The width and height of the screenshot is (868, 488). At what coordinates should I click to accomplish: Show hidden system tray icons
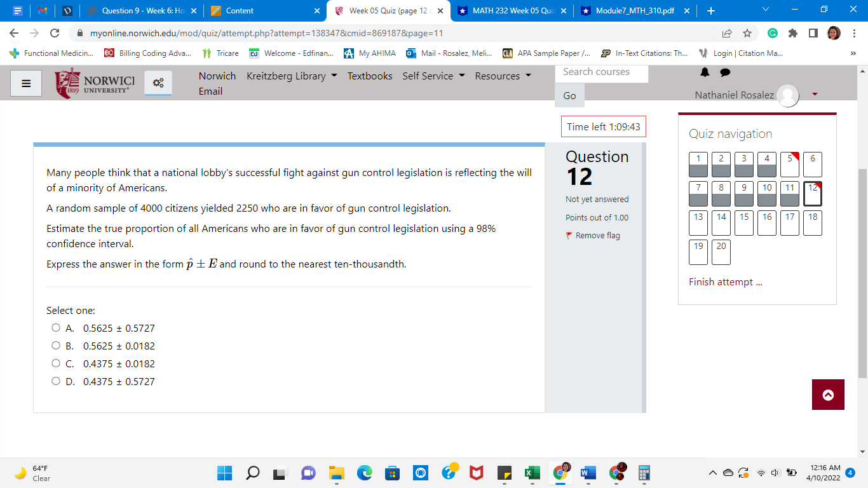(714, 473)
